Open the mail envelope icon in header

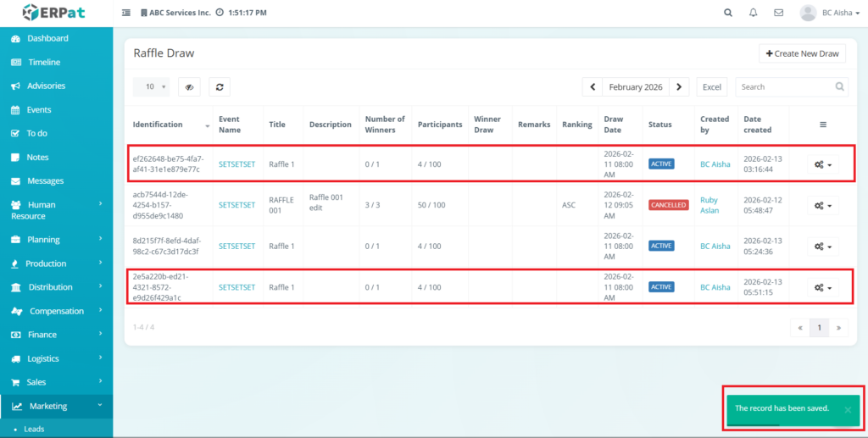tap(778, 13)
